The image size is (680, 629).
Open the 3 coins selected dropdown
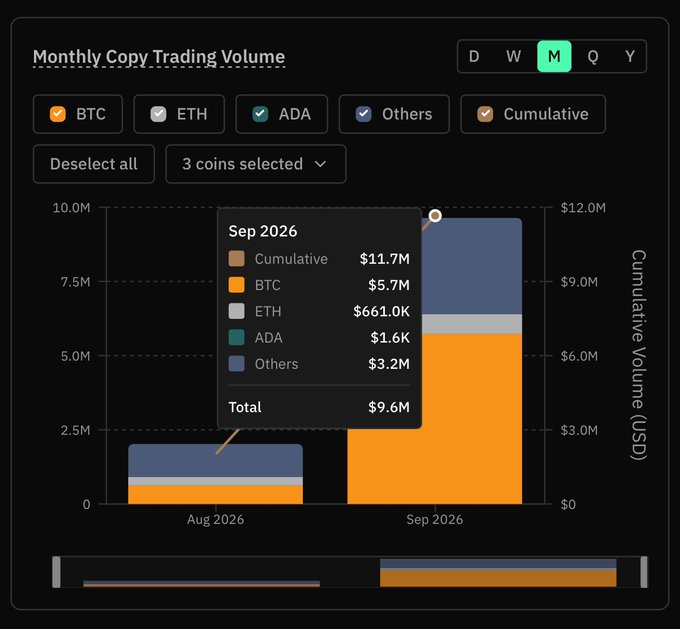click(256, 164)
